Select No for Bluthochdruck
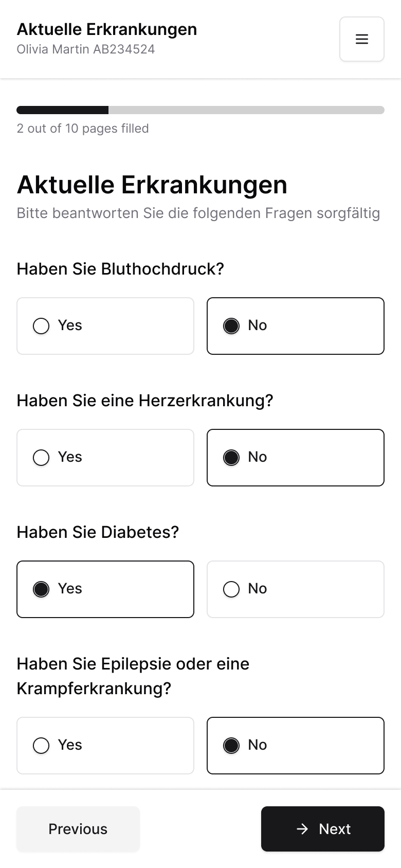This screenshot has height=868, width=401. coord(295,326)
